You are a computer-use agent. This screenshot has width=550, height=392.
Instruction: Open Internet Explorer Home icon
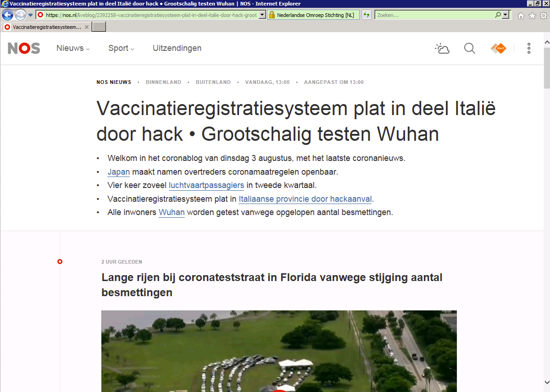click(521, 16)
